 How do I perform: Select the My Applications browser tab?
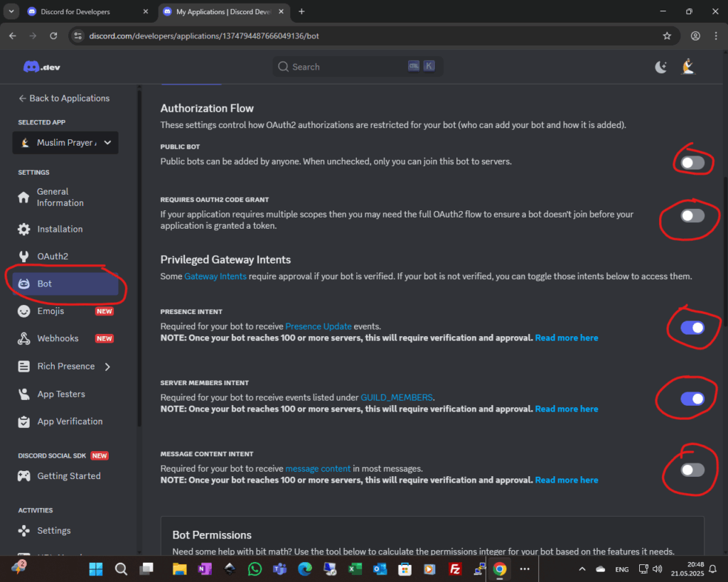coord(223,11)
